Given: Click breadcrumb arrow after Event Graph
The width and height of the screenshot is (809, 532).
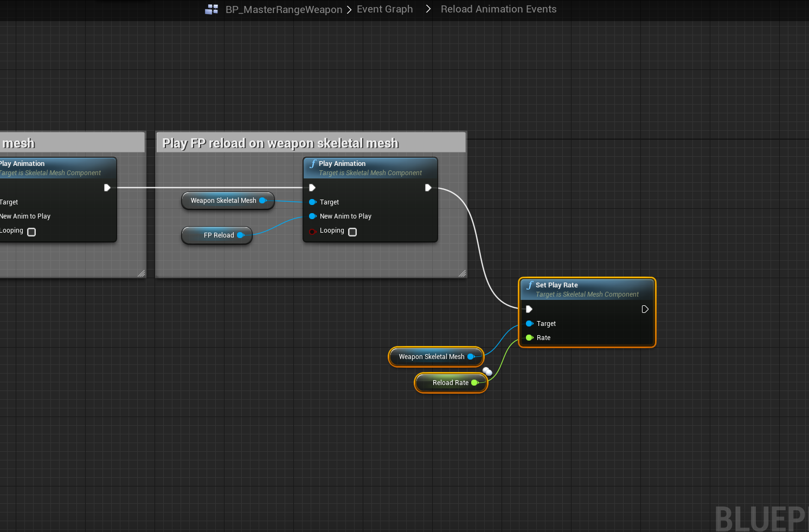Looking at the screenshot, I should click(428, 9).
